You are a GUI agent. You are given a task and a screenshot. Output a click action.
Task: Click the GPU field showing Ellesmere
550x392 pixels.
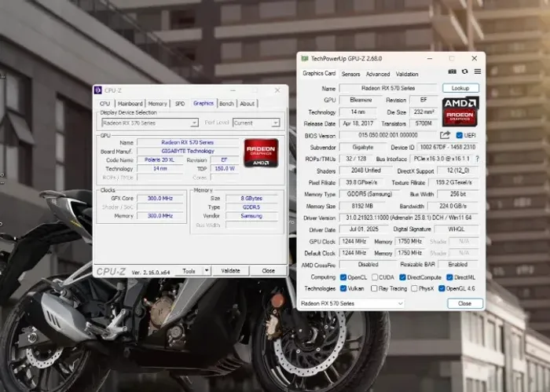point(361,100)
